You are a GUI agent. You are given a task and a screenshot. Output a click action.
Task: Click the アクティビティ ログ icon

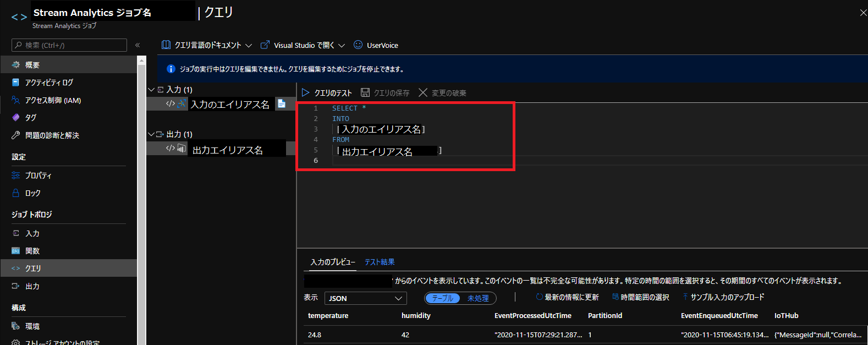point(15,83)
